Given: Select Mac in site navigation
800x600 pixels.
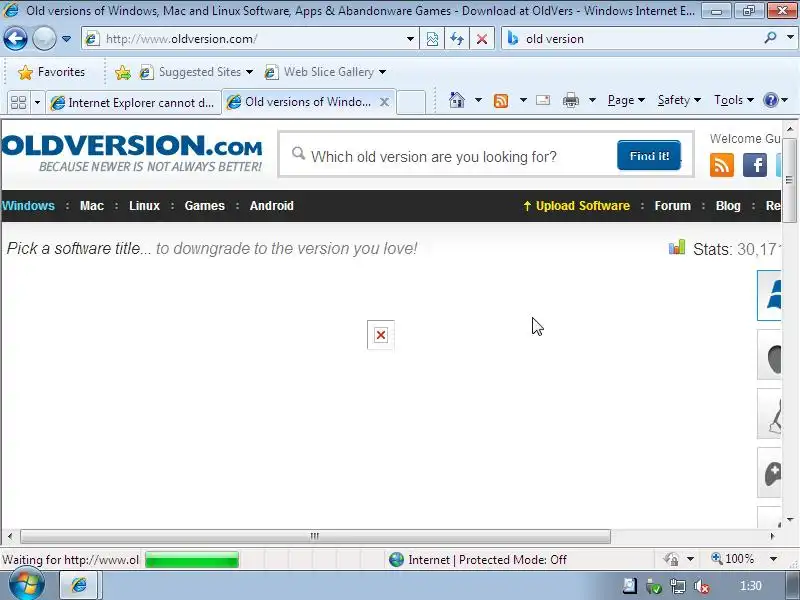Looking at the screenshot, I should click(92, 206).
